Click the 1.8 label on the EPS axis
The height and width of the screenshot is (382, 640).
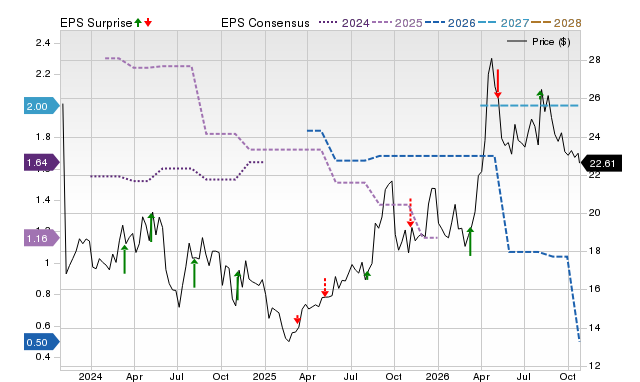(43, 137)
